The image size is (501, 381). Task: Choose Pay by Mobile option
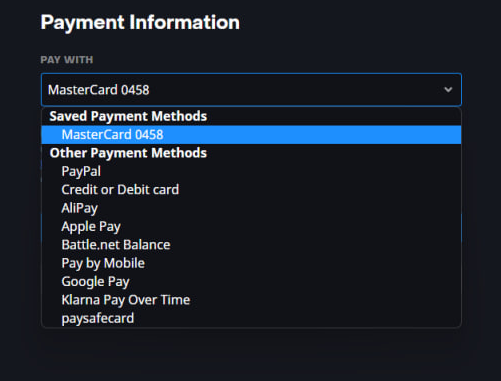click(251, 263)
